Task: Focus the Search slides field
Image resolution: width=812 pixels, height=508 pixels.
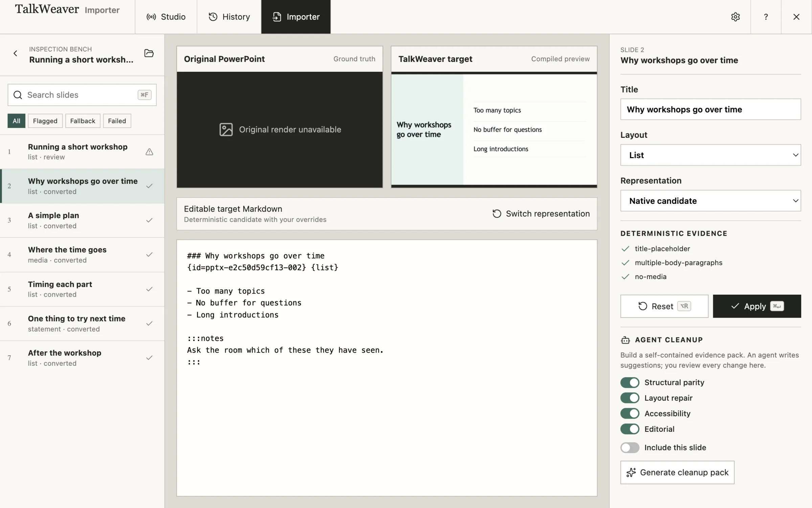Action: click(x=82, y=95)
